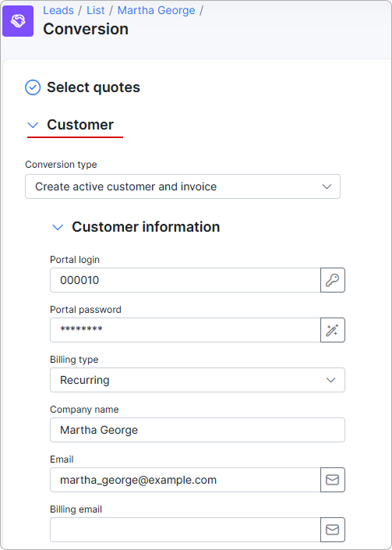Click the Conversion page title

coord(86,29)
